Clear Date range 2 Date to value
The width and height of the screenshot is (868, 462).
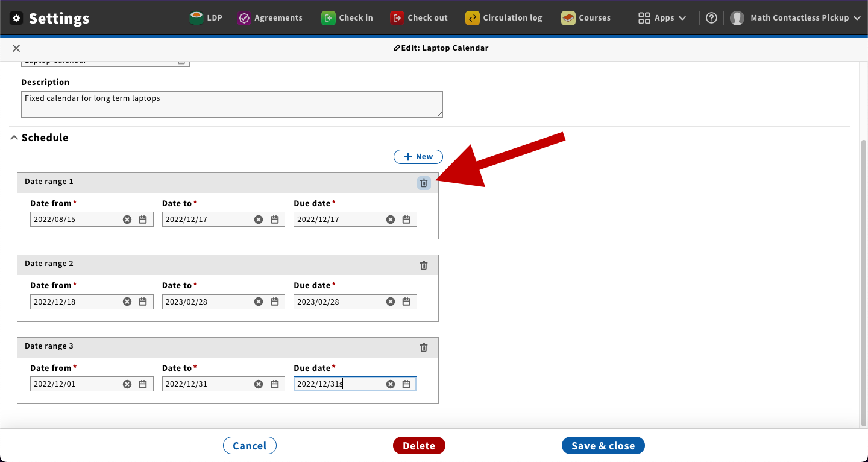pyautogui.click(x=259, y=302)
